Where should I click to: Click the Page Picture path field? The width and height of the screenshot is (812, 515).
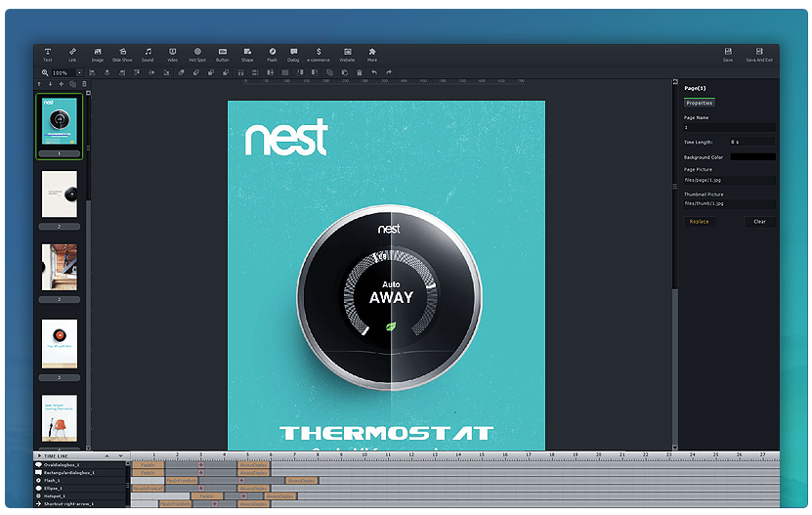tap(729, 181)
